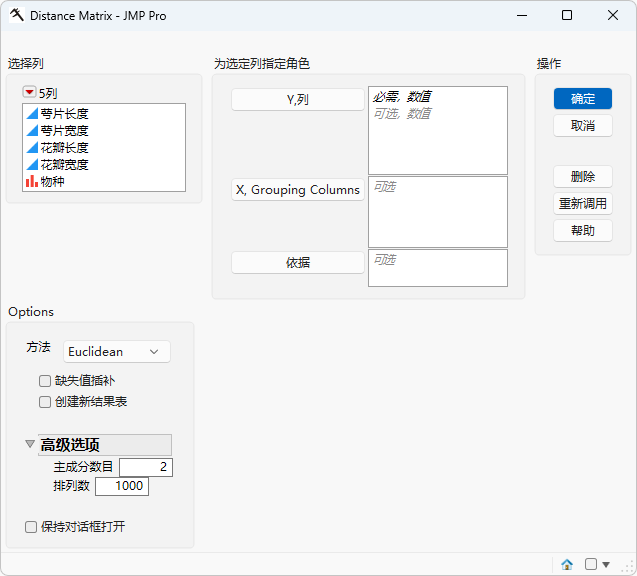This screenshot has height=576, width=637.
Task: Click the continuous icon beside 花瓣宽度
Action: (x=32, y=165)
